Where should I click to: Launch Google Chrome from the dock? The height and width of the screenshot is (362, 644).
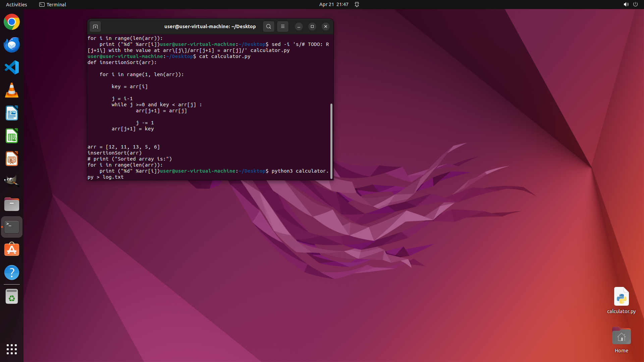(12, 22)
